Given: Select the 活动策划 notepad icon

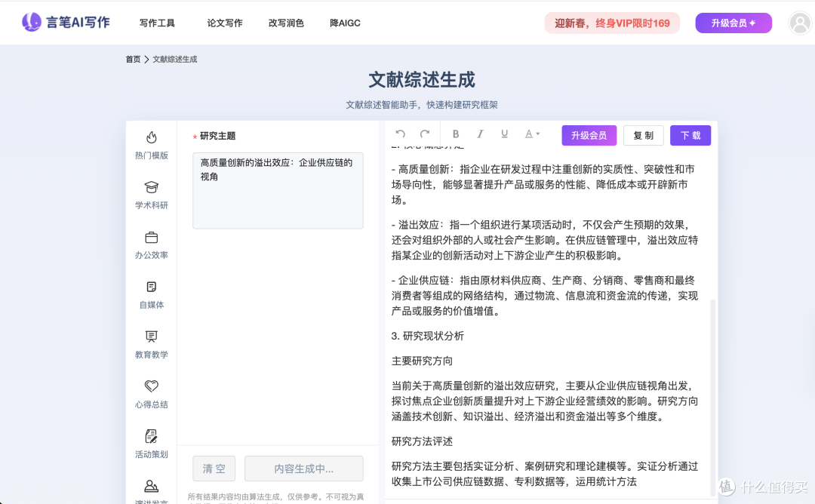Looking at the screenshot, I should [x=151, y=436].
